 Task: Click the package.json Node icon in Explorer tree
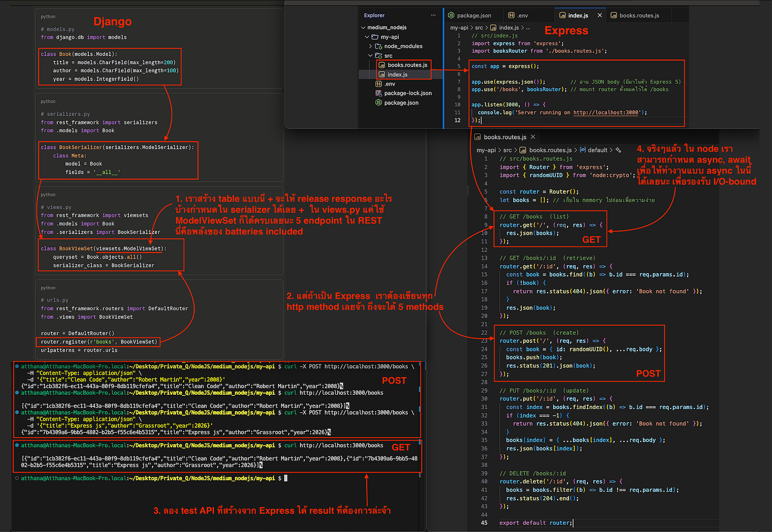(x=378, y=103)
